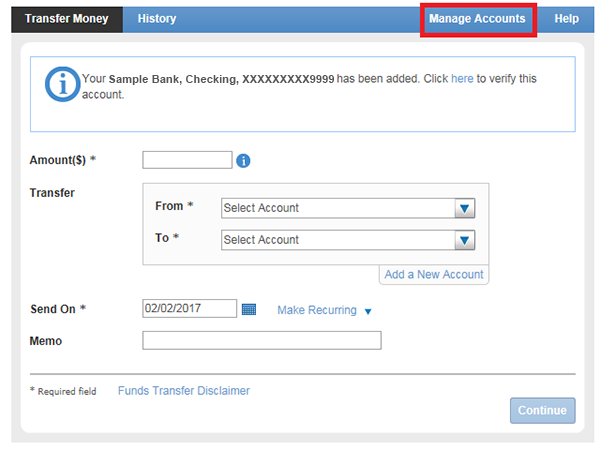
Task: Open the Funds Transfer Disclaimer link
Action: [184, 391]
